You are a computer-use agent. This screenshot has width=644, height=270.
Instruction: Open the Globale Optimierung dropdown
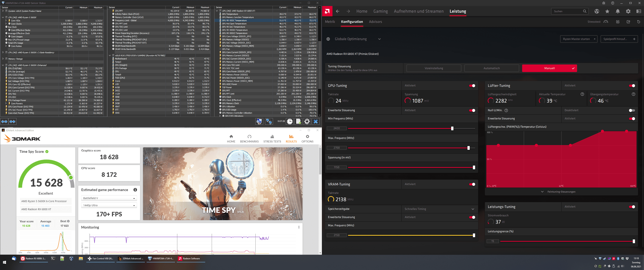pos(354,39)
